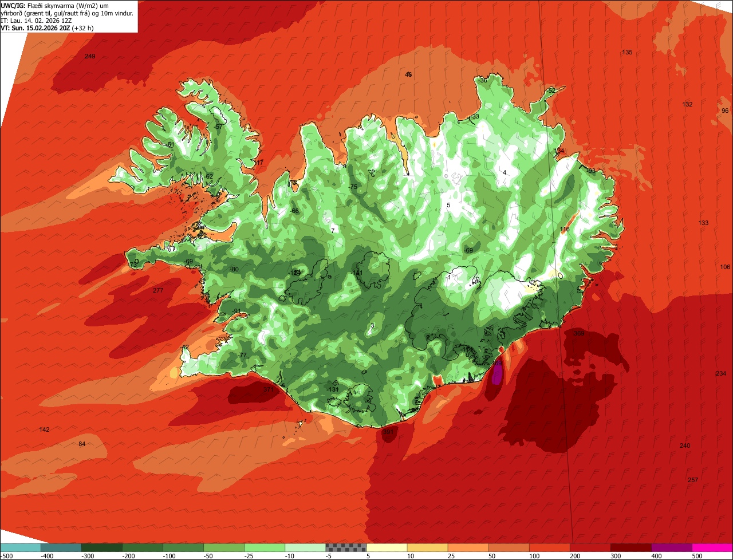Click the legend swatch between -50 and -25
This screenshot has height=560, width=733.
click(x=224, y=547)
